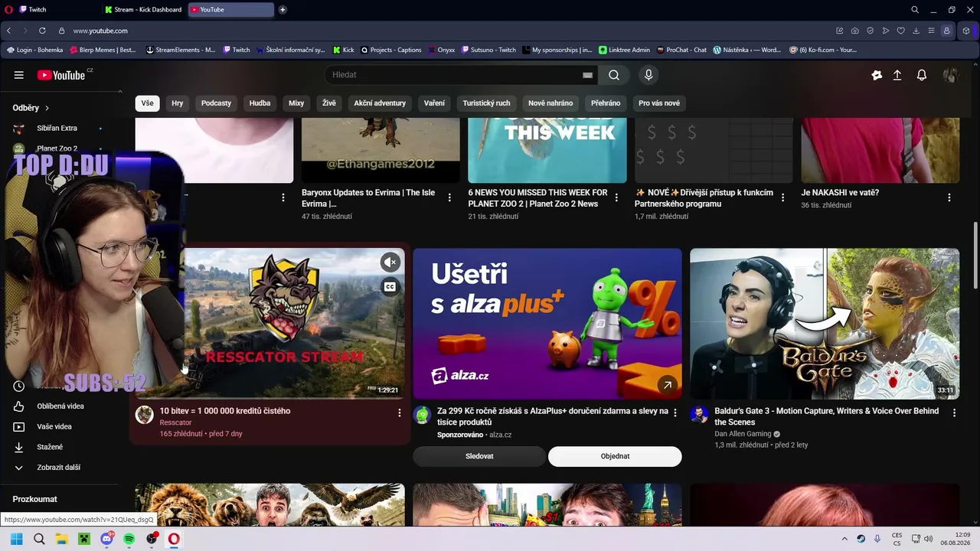
Task: Open the Linktree Admin bookmark
Action: 624,50
